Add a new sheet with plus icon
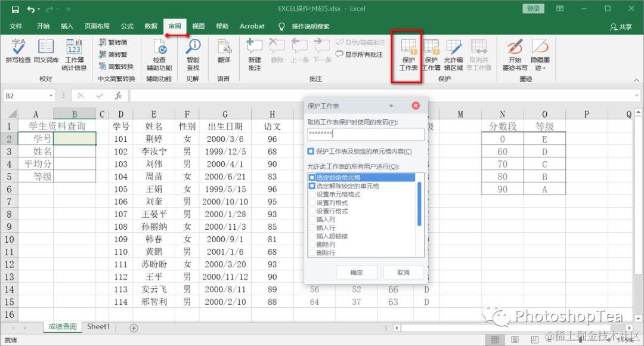 tap(134, 328)
